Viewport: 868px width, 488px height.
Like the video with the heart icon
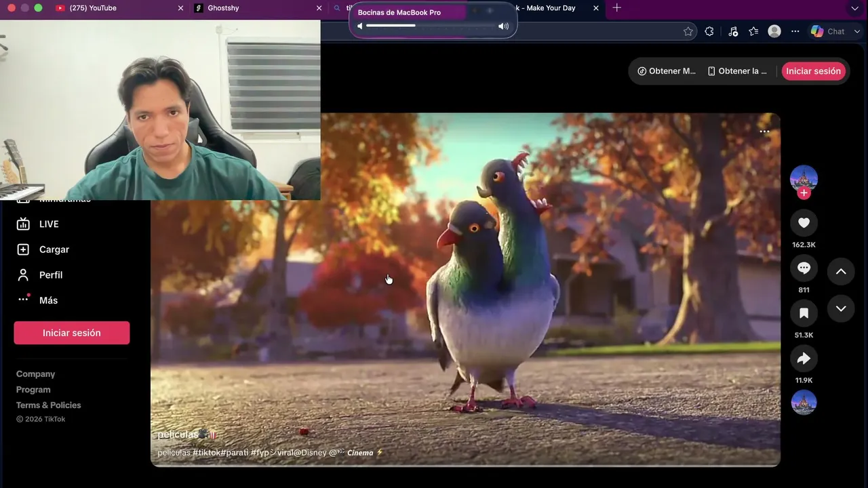coord(804,223)
